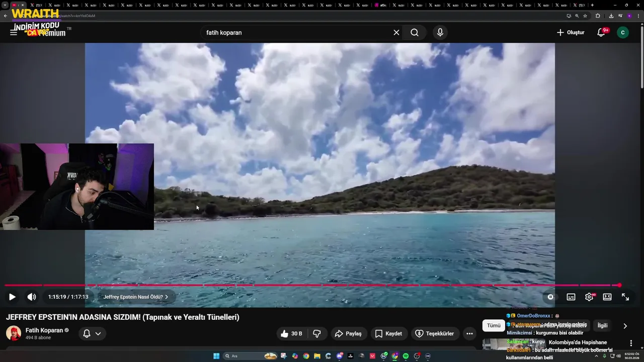Mute the video with the speaker icon
Screen dimensions: 644x362
coord(32,297)
